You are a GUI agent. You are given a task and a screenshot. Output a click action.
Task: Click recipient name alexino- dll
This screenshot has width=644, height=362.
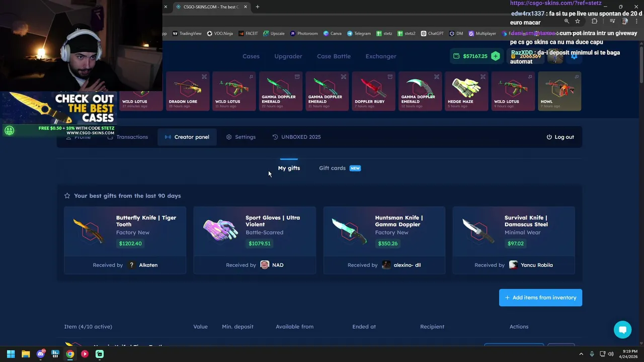[407, 265]
